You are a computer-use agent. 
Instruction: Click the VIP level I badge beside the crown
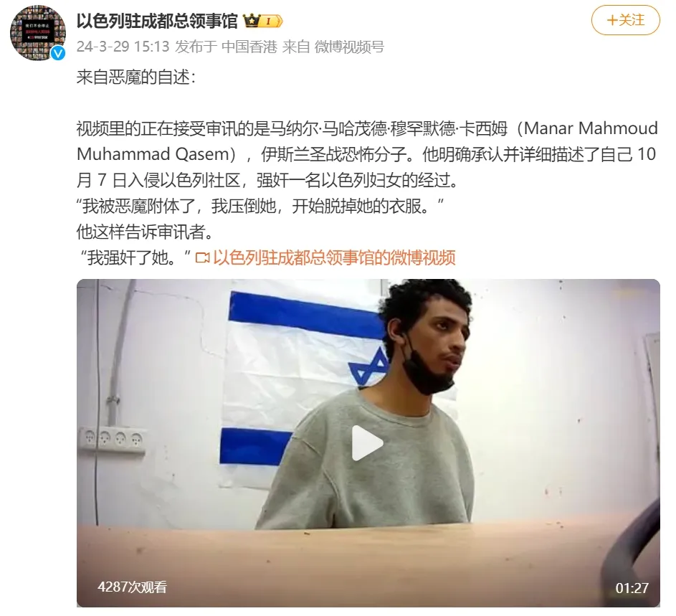pos(271,21)
